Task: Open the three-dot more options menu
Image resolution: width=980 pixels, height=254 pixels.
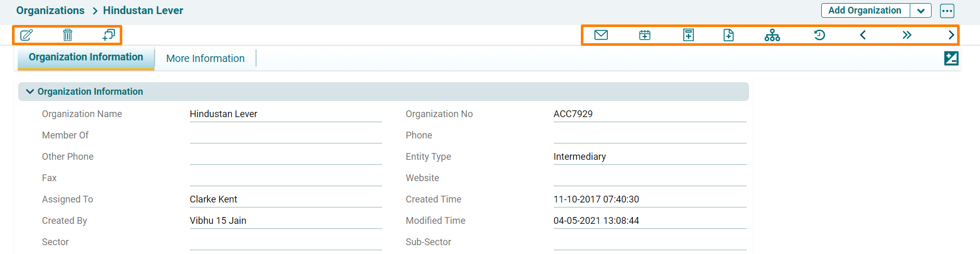Action: pyautogui.click(x=947, y=11)
